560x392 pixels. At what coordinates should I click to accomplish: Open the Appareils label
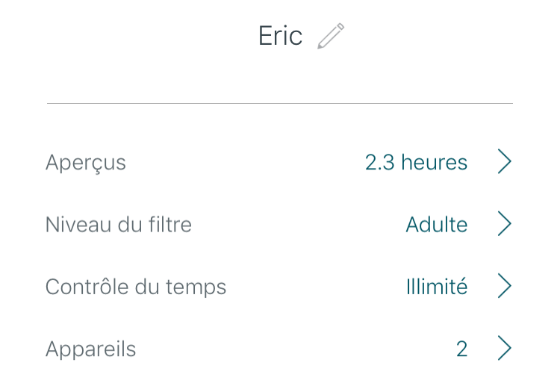tap(91, 349)
